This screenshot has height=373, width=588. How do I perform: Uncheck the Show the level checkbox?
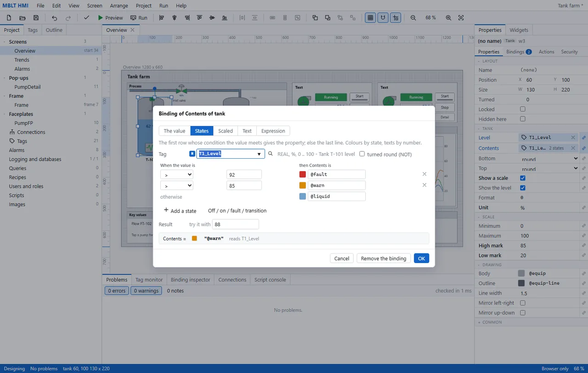(522, 188)
